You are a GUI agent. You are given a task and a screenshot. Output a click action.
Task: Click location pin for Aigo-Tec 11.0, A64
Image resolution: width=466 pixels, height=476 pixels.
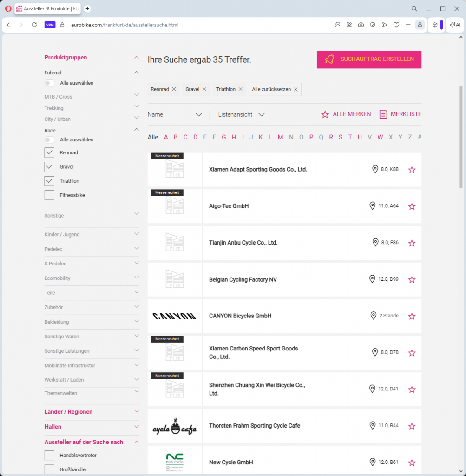(x=372, y=206)
